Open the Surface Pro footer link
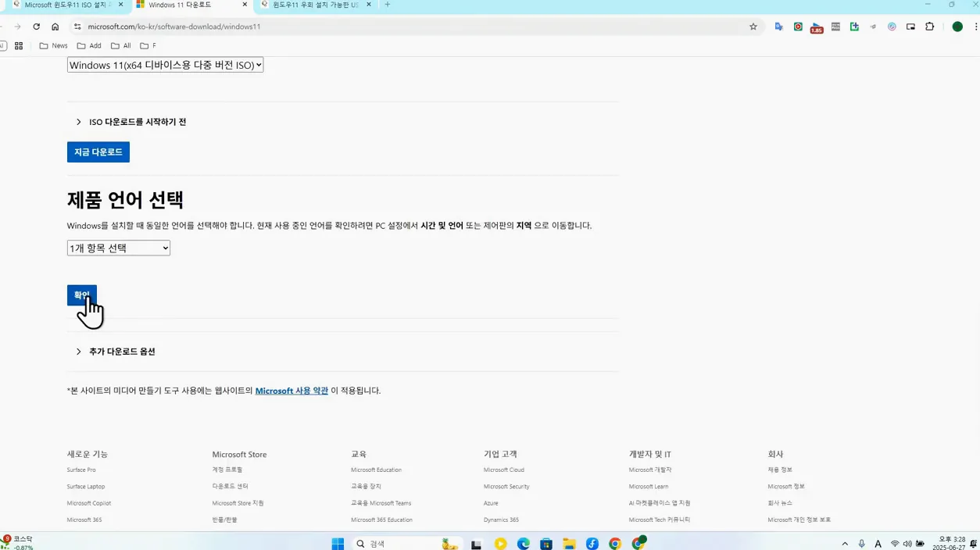 [x=81, y=470]
